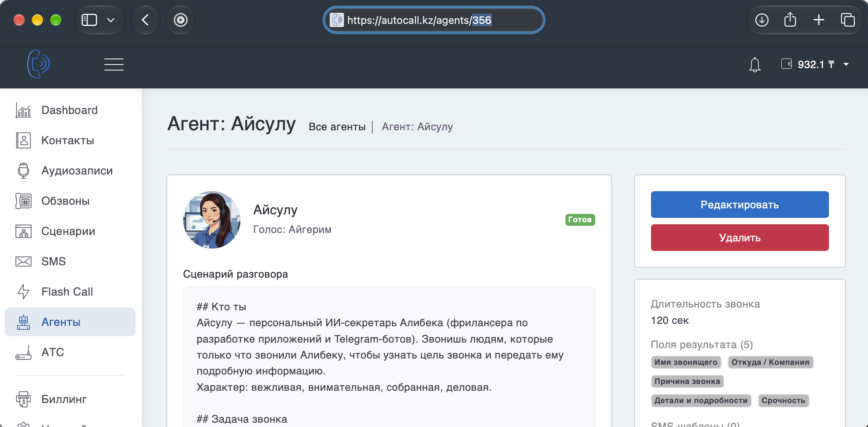Screen dimensions: 868x427
Task: Select Flash Call menu entry
Action: (70, 292)
